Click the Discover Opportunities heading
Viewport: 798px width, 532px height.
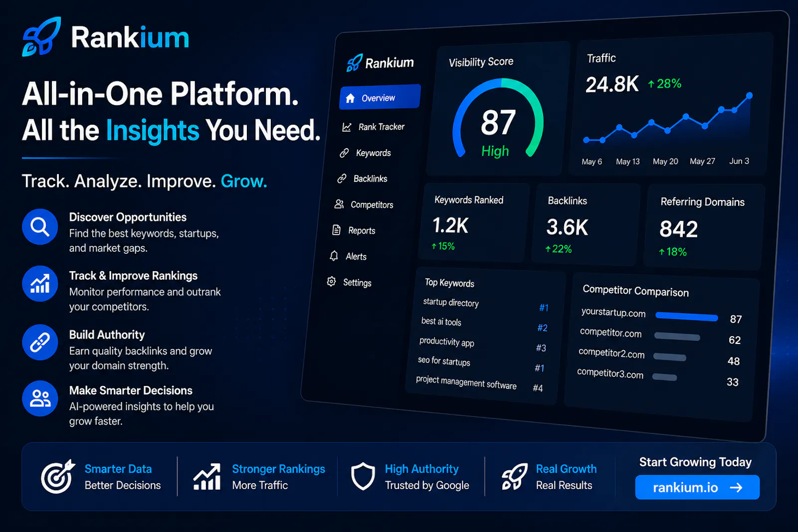click(128, 217)
